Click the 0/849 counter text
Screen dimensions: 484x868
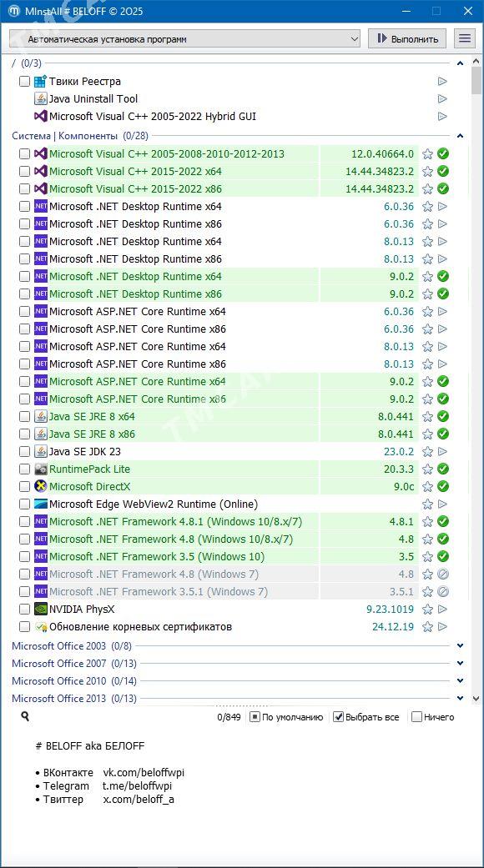click(229, 717)
